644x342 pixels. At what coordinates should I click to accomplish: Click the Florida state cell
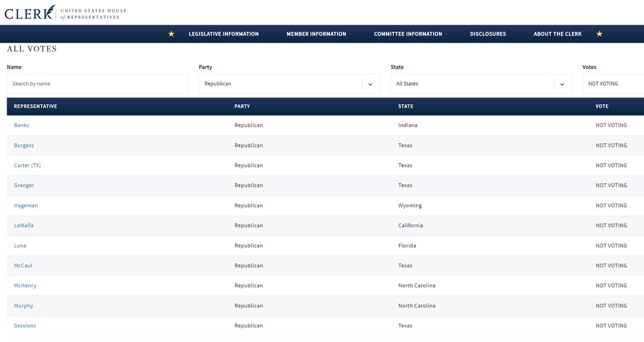[x=407, y=245]
